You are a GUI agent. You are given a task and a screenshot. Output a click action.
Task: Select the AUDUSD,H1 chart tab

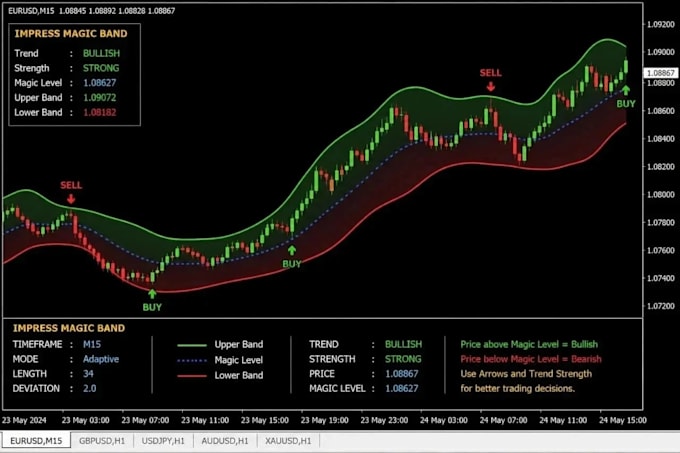[x=225, y=441]
